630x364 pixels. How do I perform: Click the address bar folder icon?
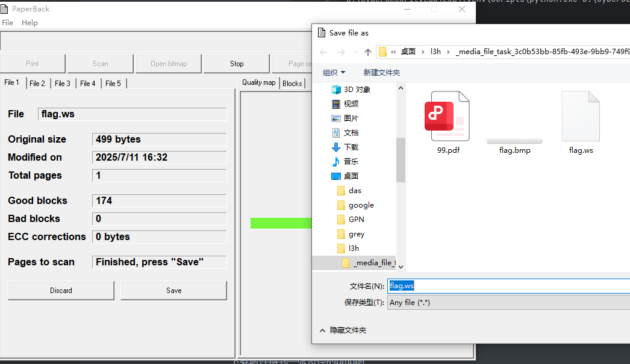tap(382, 52)
